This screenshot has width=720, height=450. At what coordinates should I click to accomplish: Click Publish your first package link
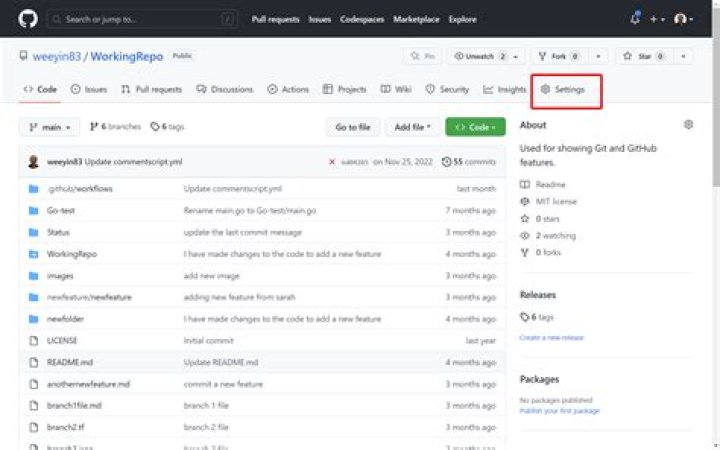(x=559, y=411)
